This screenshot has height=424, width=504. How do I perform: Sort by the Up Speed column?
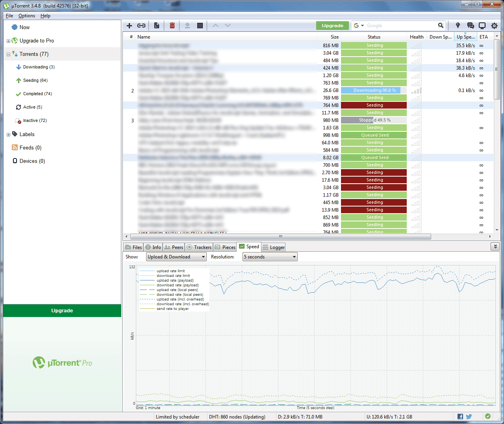pyautogui.click(x=465, y=37)
